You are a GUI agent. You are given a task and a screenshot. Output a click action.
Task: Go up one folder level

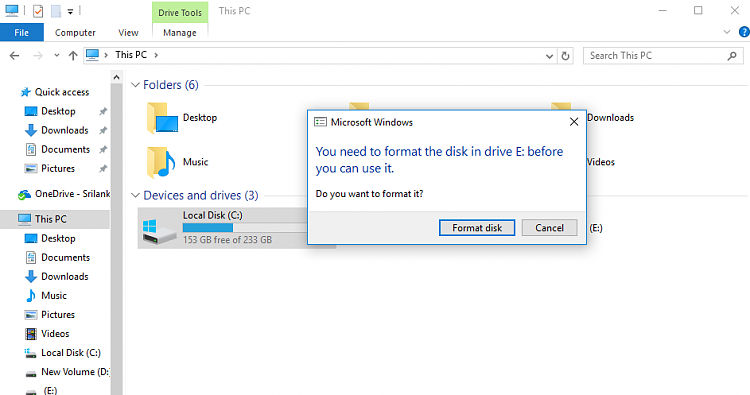[x=73, y=55]
